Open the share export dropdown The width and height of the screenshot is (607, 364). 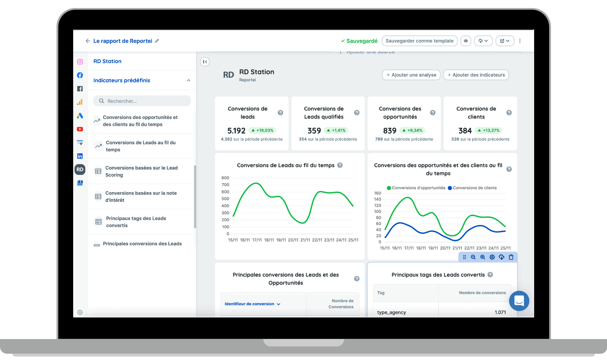[x=505, y=41]
